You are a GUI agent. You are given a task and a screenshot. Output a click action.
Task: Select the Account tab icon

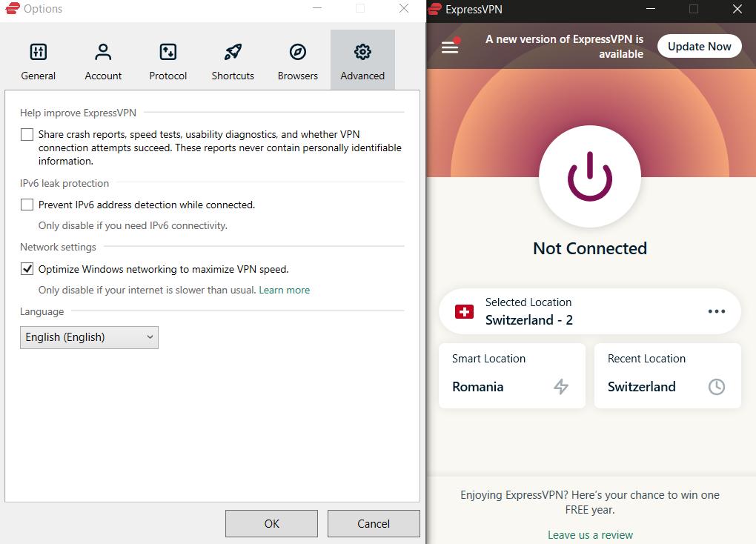tap(103, 52)
